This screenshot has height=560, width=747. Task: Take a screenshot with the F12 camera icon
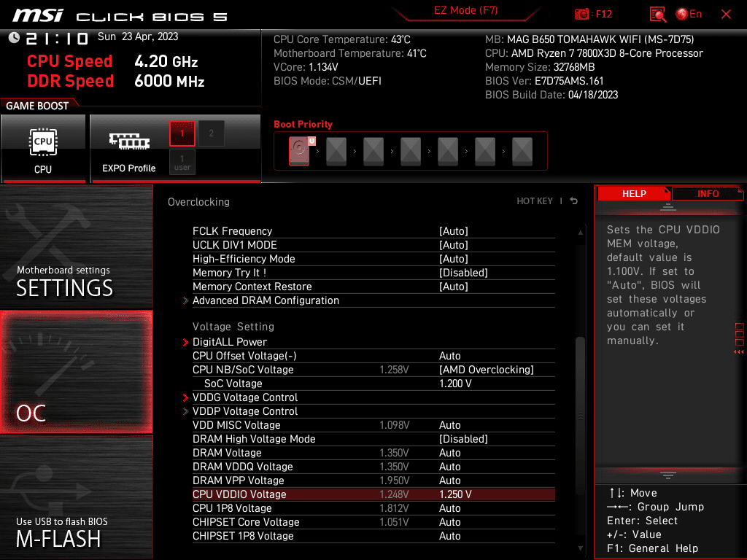(x=581, y=15)
